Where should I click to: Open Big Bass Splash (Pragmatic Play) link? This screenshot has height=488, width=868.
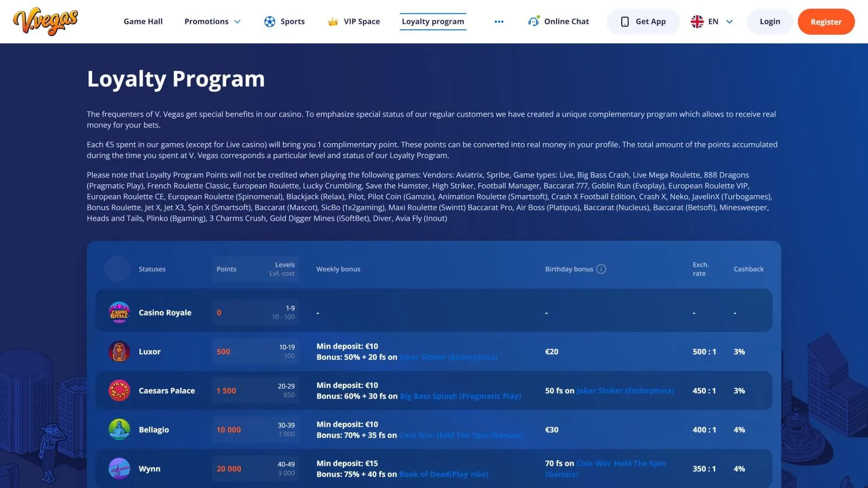(460, 396)
